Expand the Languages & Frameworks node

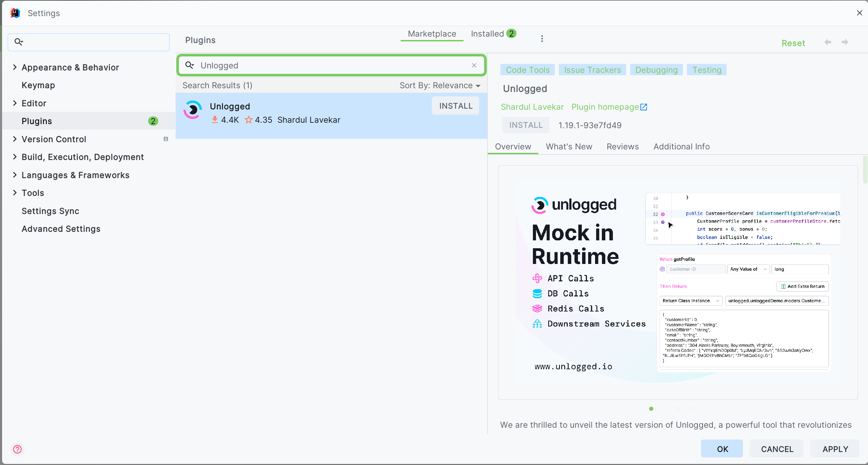[15, 175]
